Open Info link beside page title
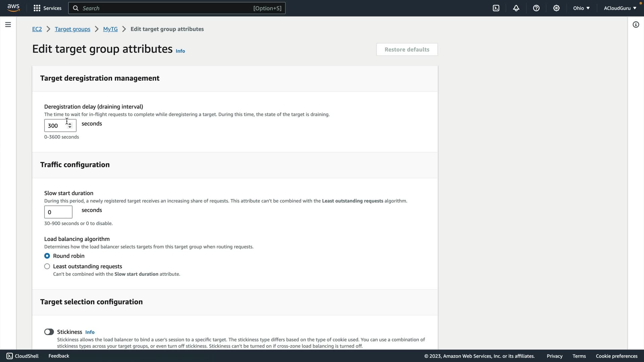The height and width of the screenshot is (362, 644). (x=180, y=51)
